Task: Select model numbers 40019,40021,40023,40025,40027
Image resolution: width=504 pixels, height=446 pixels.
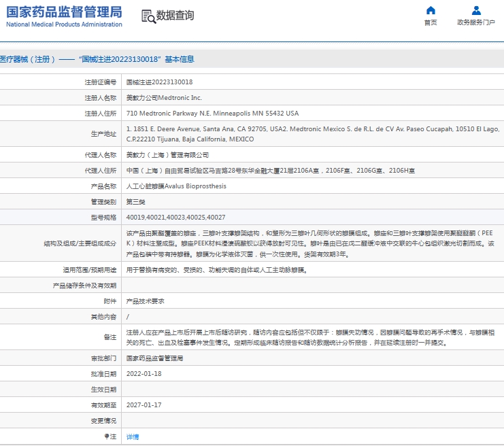Action: pyautogui.click(x=175, y=218)
